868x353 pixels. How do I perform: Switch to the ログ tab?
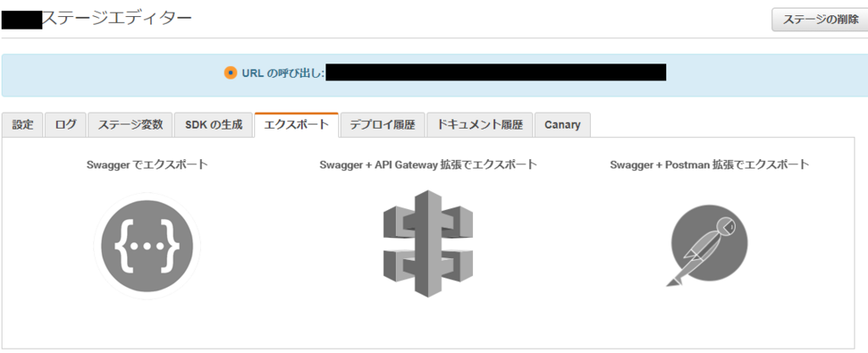pos(66,124)
